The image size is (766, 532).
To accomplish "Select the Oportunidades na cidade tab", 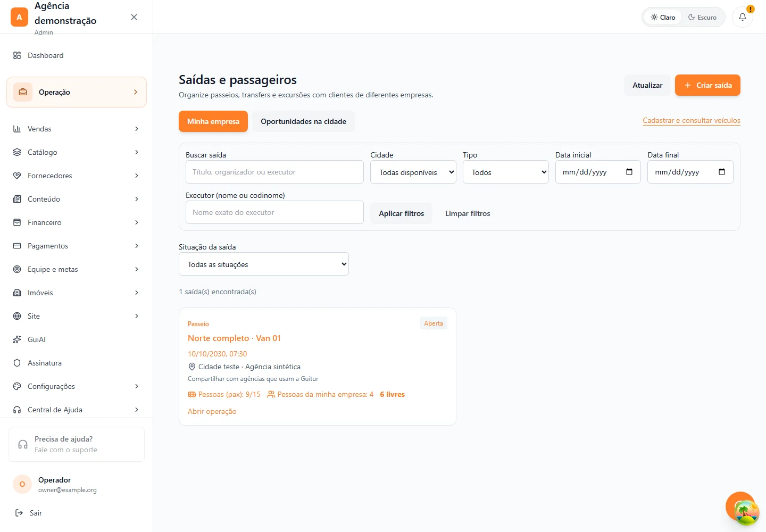I will [x=303, y=121].
